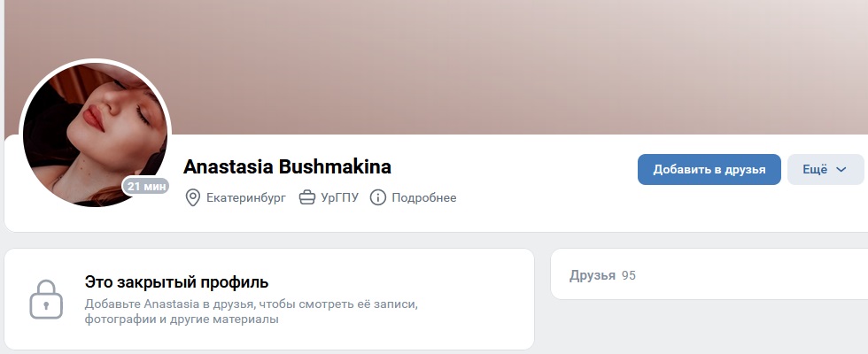Open the 'Ещё' dropdown menu
This screenshot has width=868, height=354.
click(825, 169)
